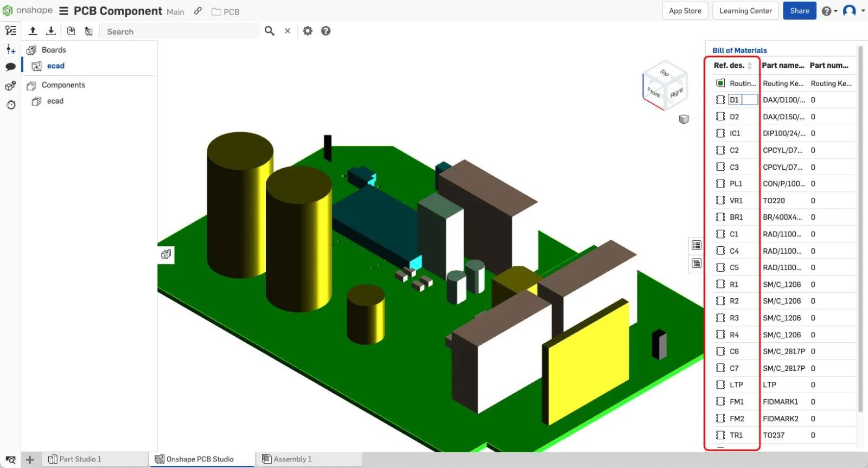
Task: Toggle the Routing Keepout row checkbox
Action: (x=720, y=83)
